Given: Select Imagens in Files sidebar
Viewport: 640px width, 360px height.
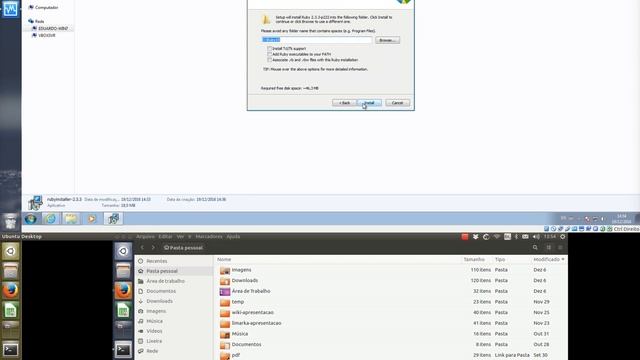Looking at the screenshot, I should coord(156,311).
